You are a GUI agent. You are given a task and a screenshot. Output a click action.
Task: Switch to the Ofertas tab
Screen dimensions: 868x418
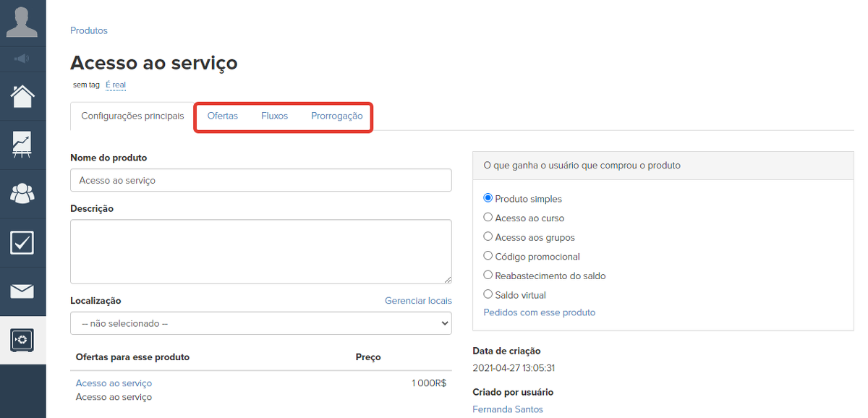(222, 116)
